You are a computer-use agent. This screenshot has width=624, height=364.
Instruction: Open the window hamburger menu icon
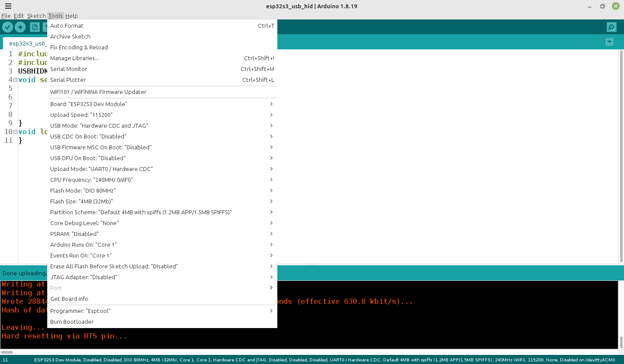pos(8,6)
